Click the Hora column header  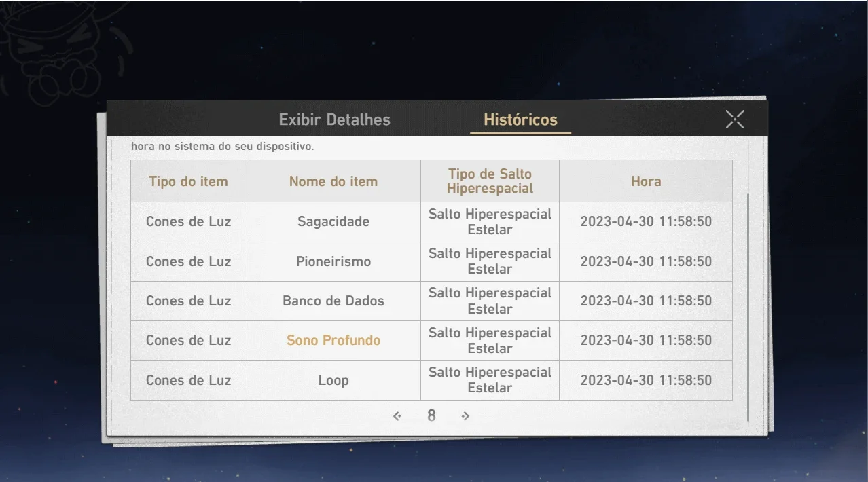coord(646,181)
